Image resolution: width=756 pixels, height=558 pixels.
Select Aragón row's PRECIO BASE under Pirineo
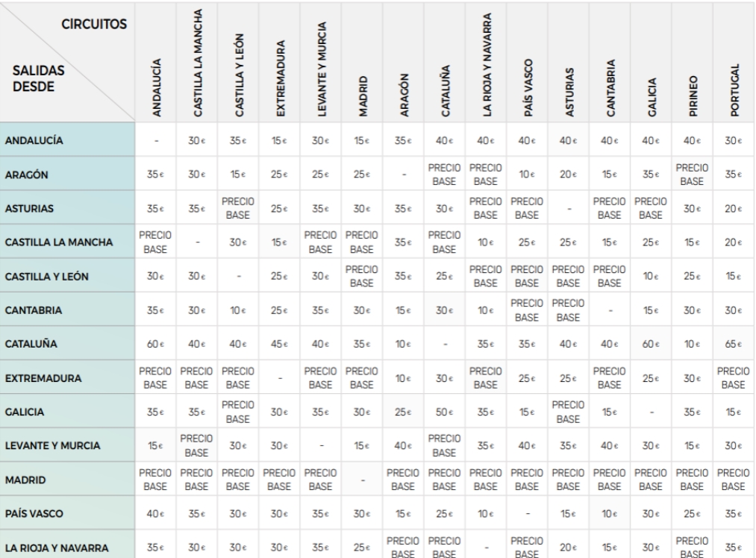point(692,174)
